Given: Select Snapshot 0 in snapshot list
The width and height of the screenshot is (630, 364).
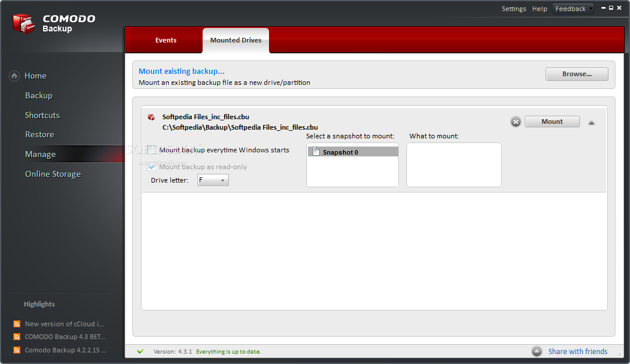Looking at the screenshot, I should point(353,152).
